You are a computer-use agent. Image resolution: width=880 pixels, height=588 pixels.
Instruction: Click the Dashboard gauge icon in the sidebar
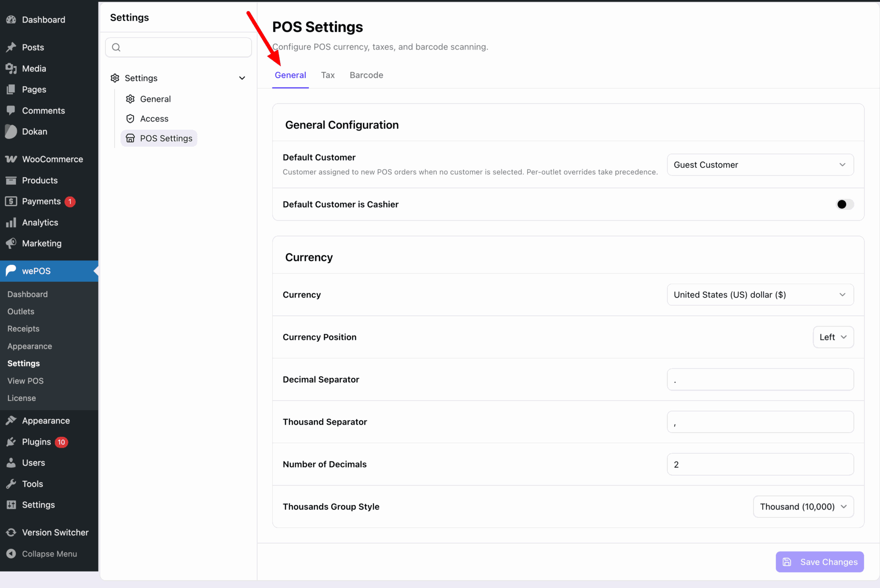11,20
